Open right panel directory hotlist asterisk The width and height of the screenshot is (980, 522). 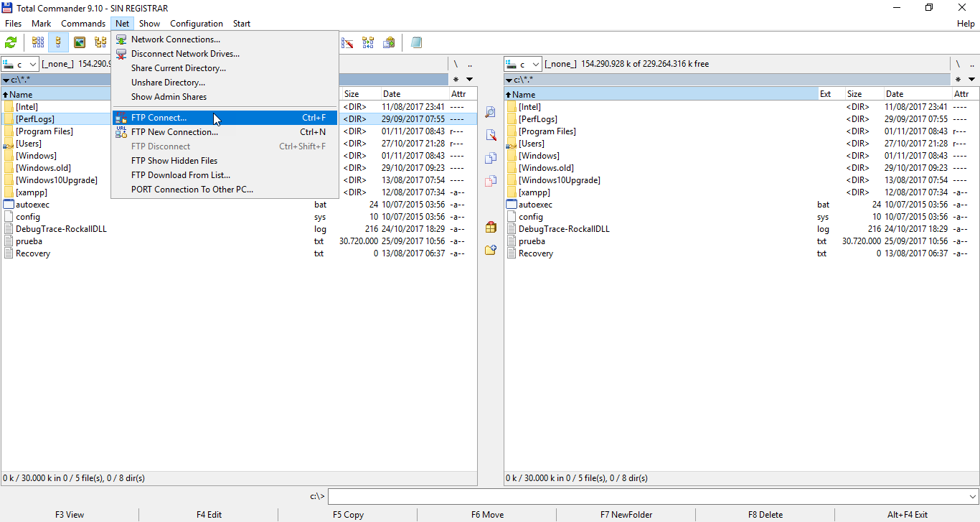pyautogui.click(x=958, y=79)
